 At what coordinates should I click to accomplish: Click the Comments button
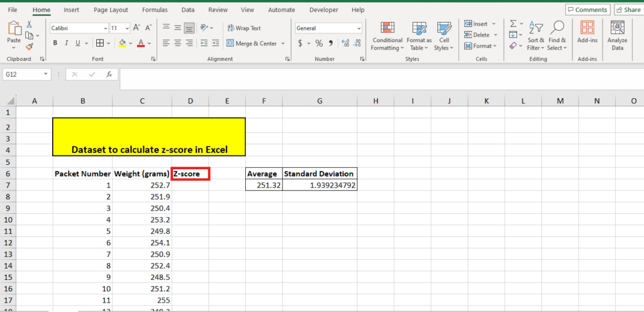[x=587, y=10]
